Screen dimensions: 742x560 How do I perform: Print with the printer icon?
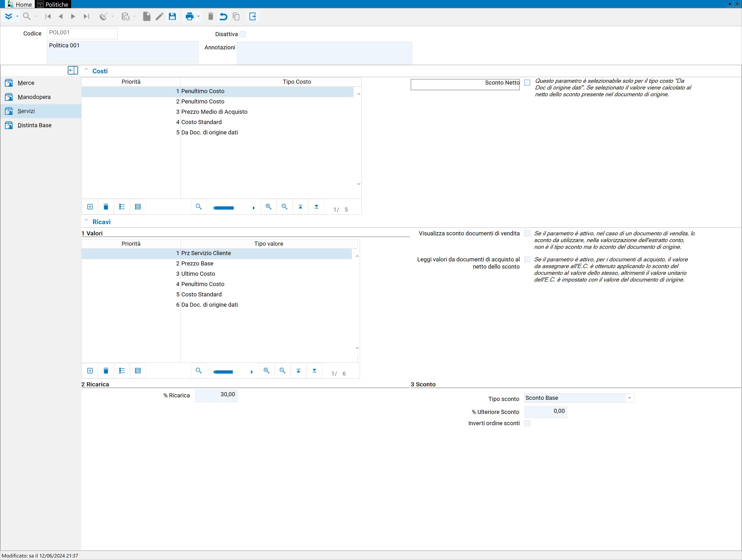click(x=189, y=16)
